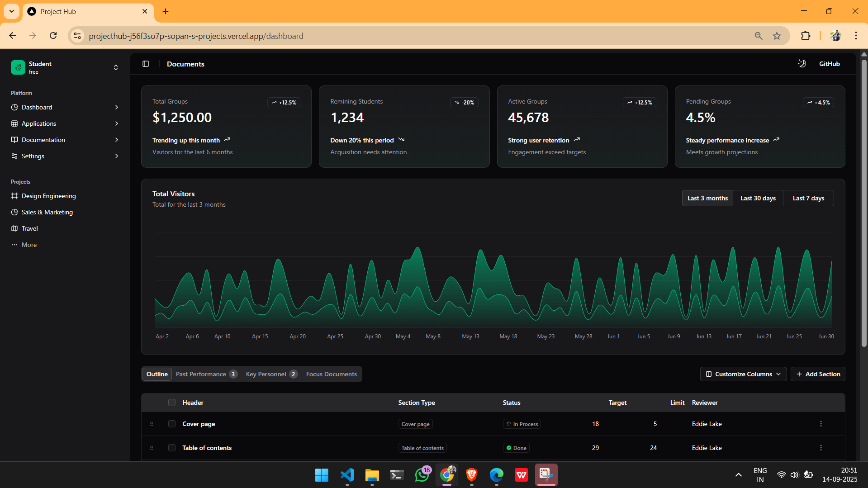Open the Student team switcher
The height and width of the screenshot is (488, 868).
[65, 67]
